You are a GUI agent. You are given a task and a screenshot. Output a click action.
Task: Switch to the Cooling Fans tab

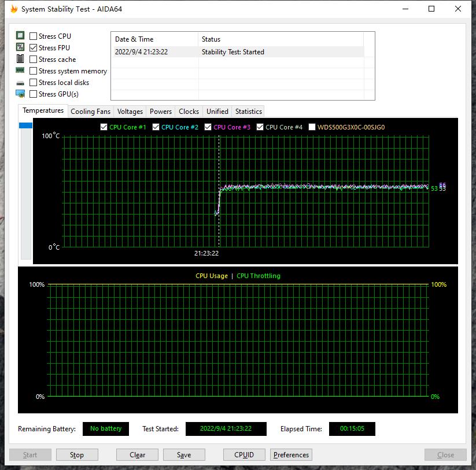(x=90, y=112)
